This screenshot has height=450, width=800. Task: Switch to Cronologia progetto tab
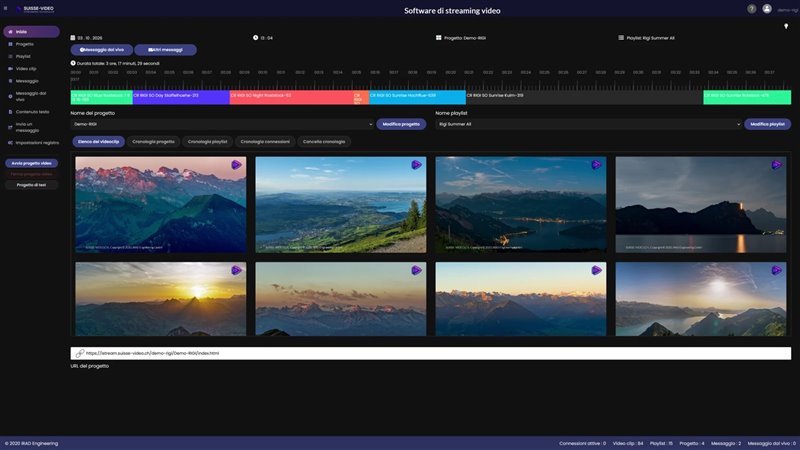pos(153,142)
